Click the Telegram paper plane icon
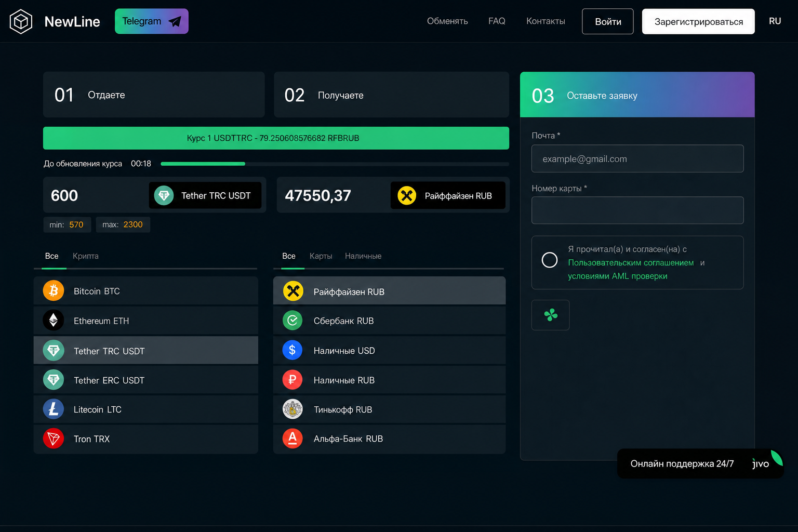This screenshot has width=798, height=532. 175,21
